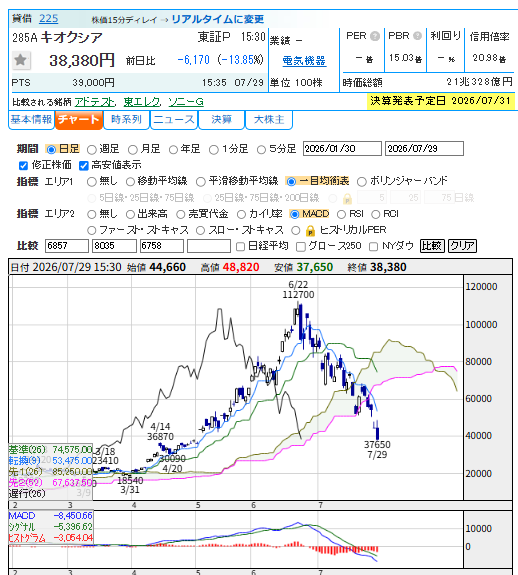Select 売買代金 indicator radio
This screenshot has height=575, width=518.
coord(180,214)
